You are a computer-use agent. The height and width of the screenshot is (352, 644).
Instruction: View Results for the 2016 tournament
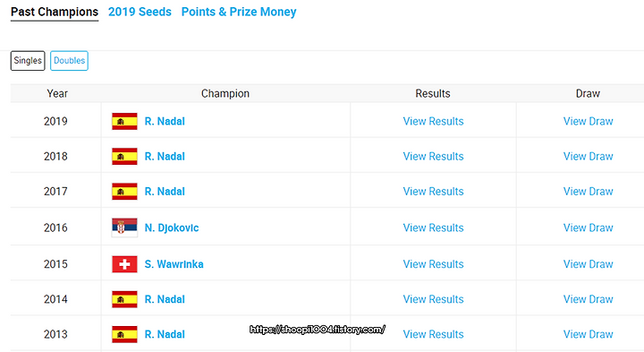433,228
